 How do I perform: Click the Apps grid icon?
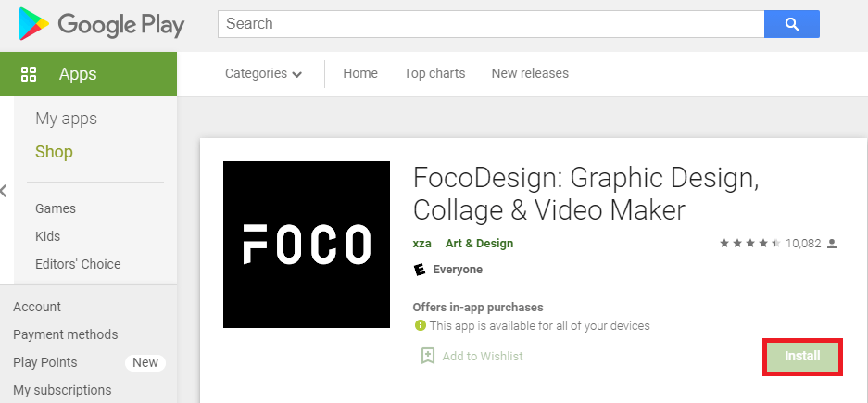tap(28, 74)
